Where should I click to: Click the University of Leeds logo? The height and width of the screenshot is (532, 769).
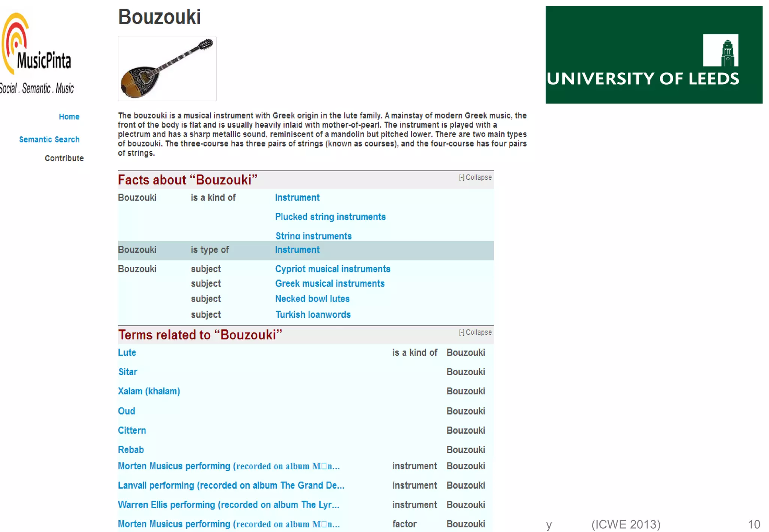click(x=653, y=55)
